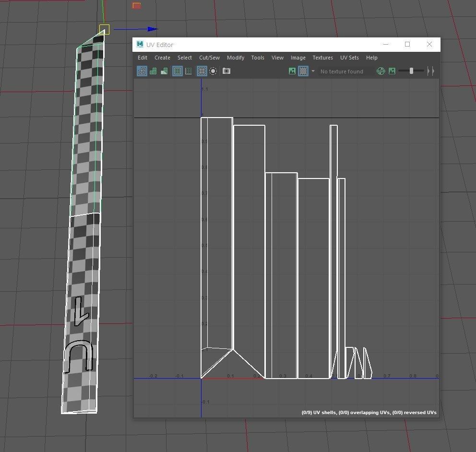
Task: Maximize the UV Editor window
Action: click(407, 44)
